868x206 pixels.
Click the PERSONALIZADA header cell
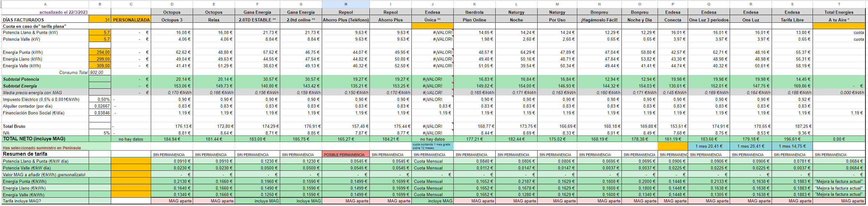131,20
